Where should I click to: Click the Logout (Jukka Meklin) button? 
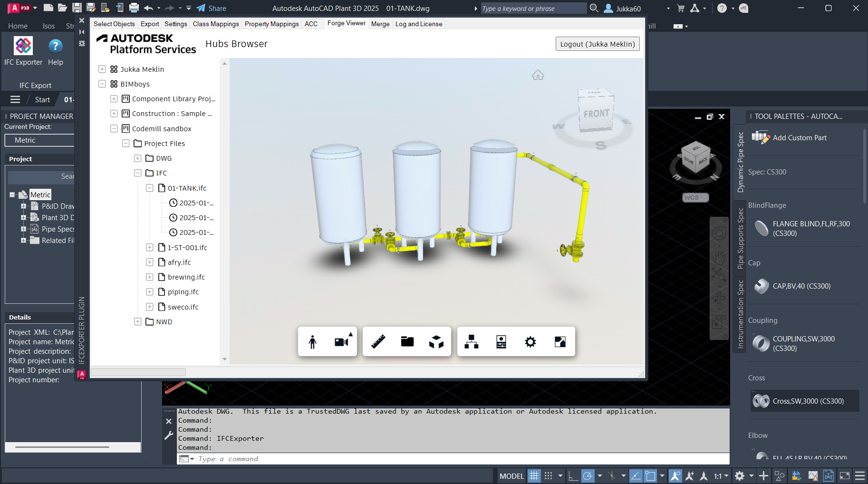click(x=598, y=44)
